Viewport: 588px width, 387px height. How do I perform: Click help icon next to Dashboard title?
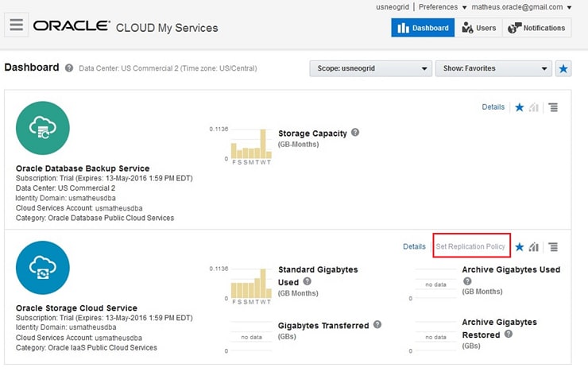click(x=69, y=68)
